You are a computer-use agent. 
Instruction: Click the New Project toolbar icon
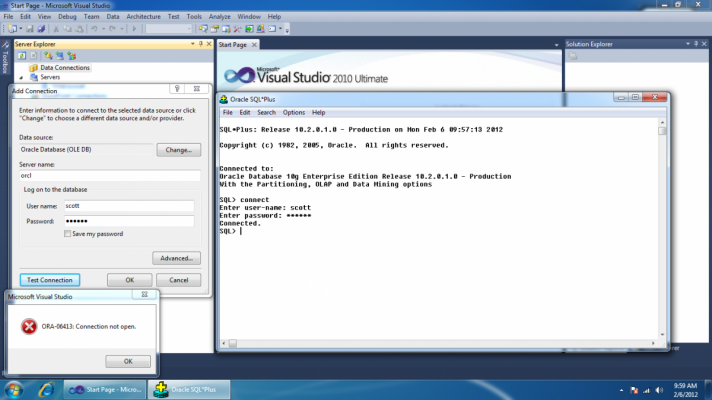(x=12, y=29)
